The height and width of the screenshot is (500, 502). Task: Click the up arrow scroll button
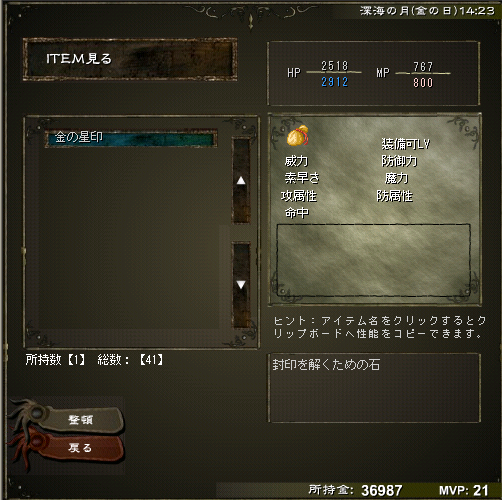coord(241,181)
